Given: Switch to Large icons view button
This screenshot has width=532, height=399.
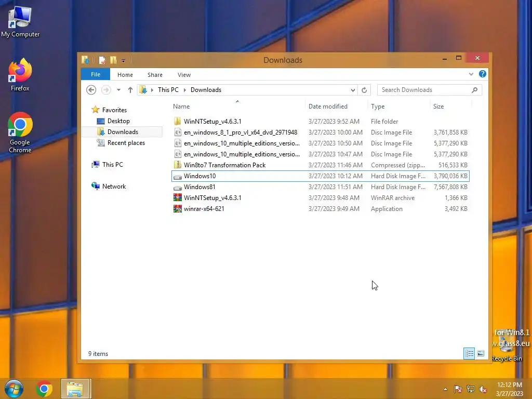Looking at the screenshot, I should pos(481,353).
